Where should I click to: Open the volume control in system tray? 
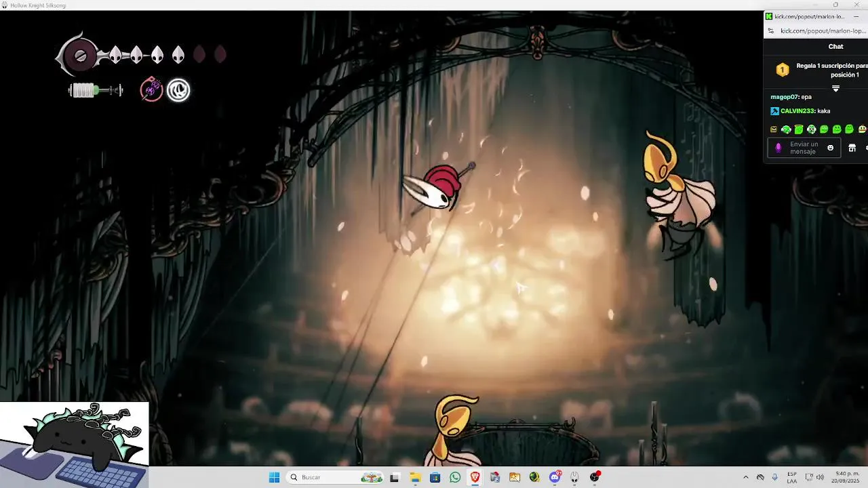pyautogui.click(x=820, y=477)
